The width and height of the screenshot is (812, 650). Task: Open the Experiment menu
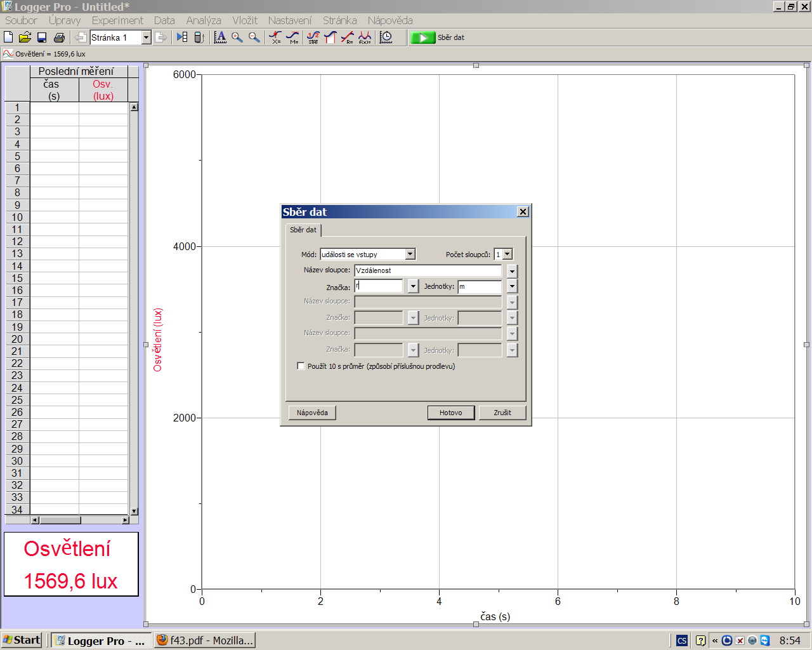117,20
